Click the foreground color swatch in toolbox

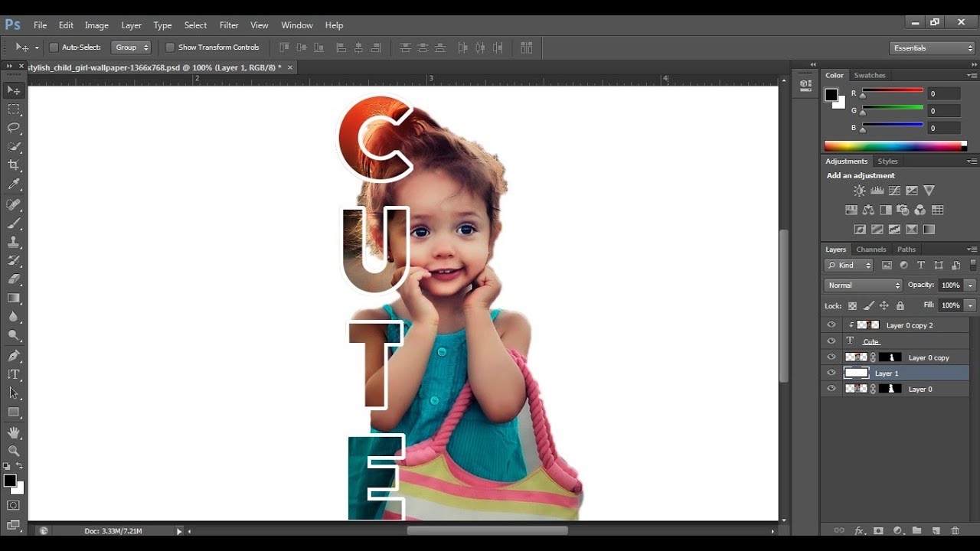(9, 481)
